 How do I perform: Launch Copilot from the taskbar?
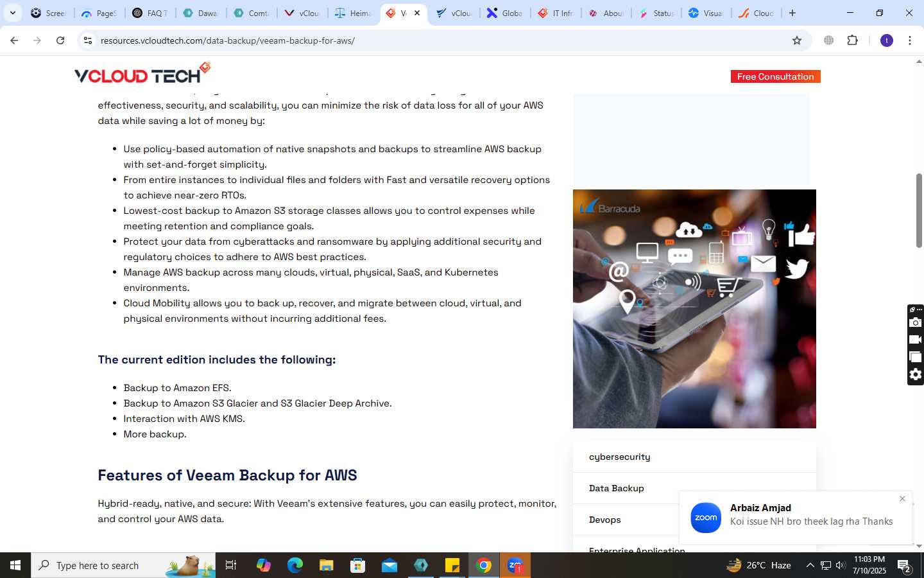(x=263, y=565)
